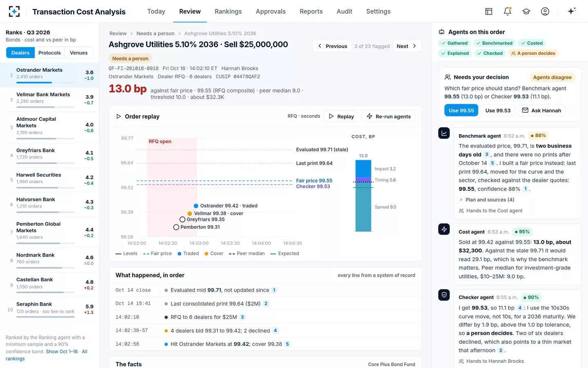588x368 pixels.
Task: Select the Dealers segment
Action: click(20, 53)
